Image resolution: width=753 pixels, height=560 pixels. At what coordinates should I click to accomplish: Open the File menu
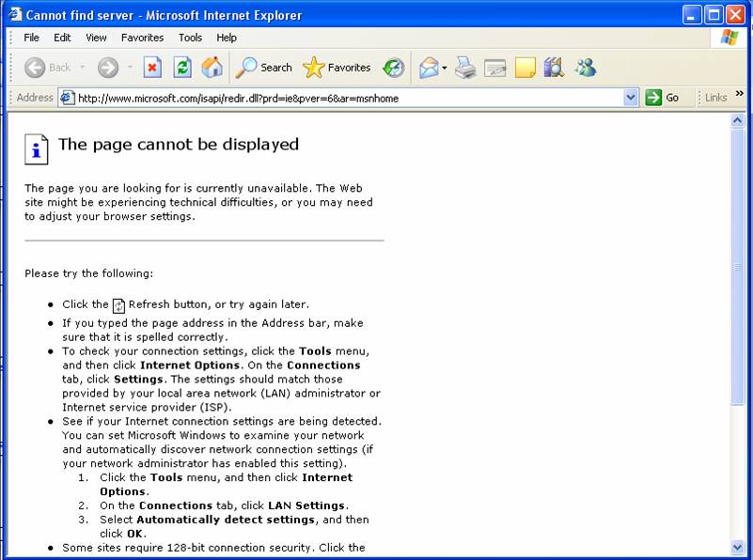[31, 38]
